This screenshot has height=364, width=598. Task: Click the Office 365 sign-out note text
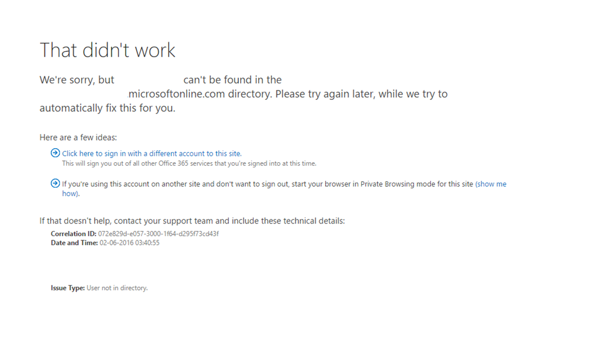(x=189, y=163)
